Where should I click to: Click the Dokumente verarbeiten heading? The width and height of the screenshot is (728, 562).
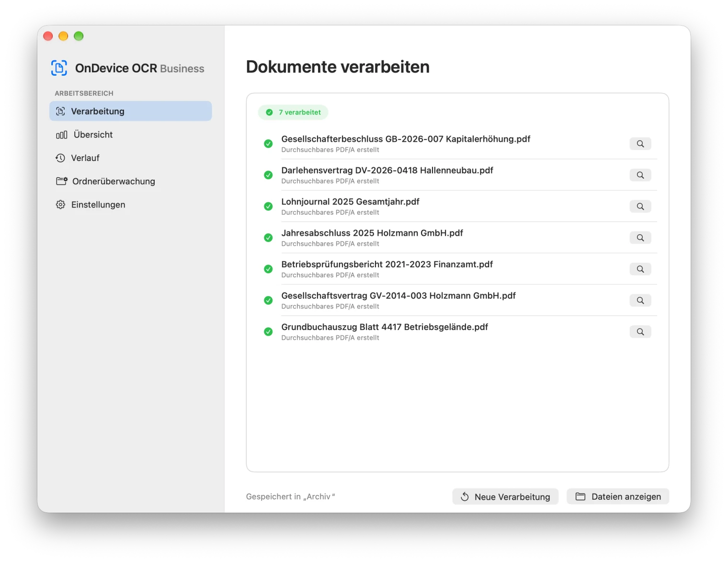[x=338, y=67]
